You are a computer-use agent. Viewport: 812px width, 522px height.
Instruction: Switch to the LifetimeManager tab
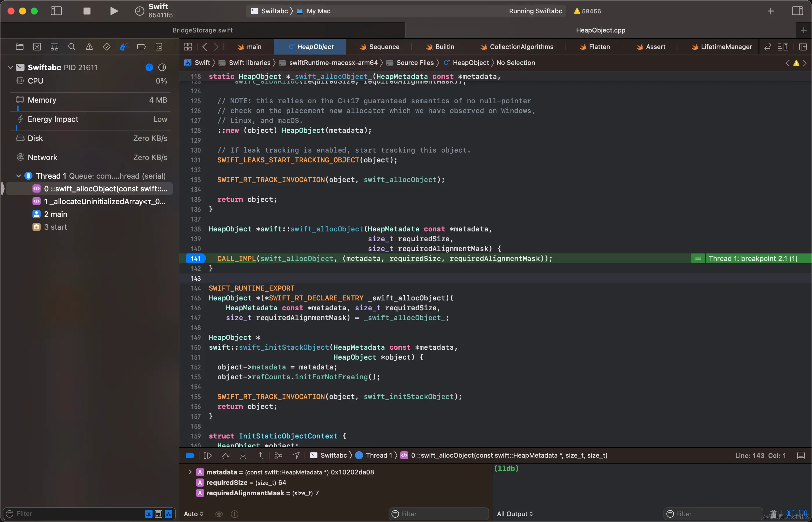click(x=721, y=47)
